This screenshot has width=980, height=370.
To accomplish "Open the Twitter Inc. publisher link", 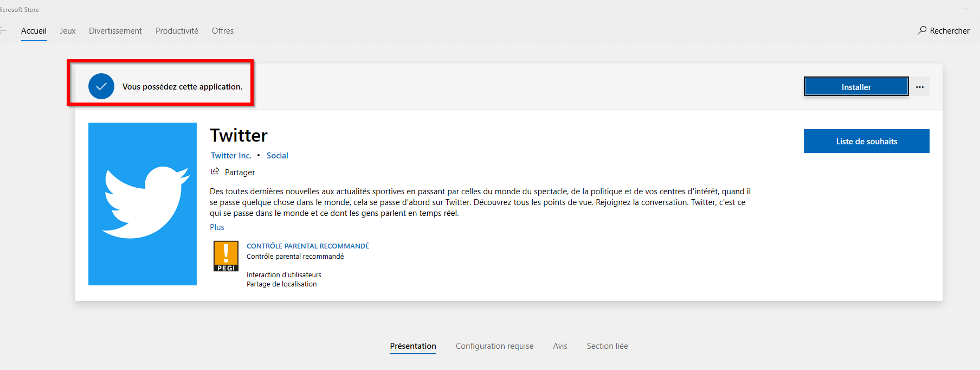I will click(x=231, y=156).
